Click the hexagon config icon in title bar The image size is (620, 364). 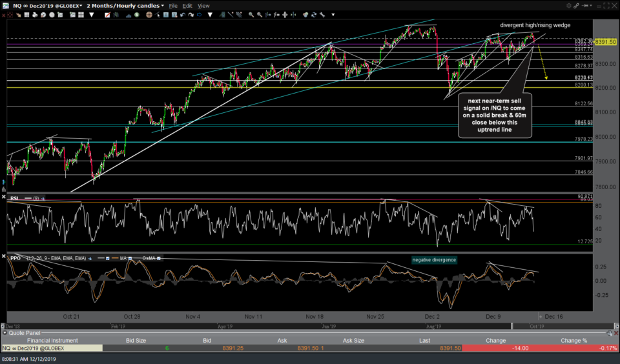pos(568,6)
